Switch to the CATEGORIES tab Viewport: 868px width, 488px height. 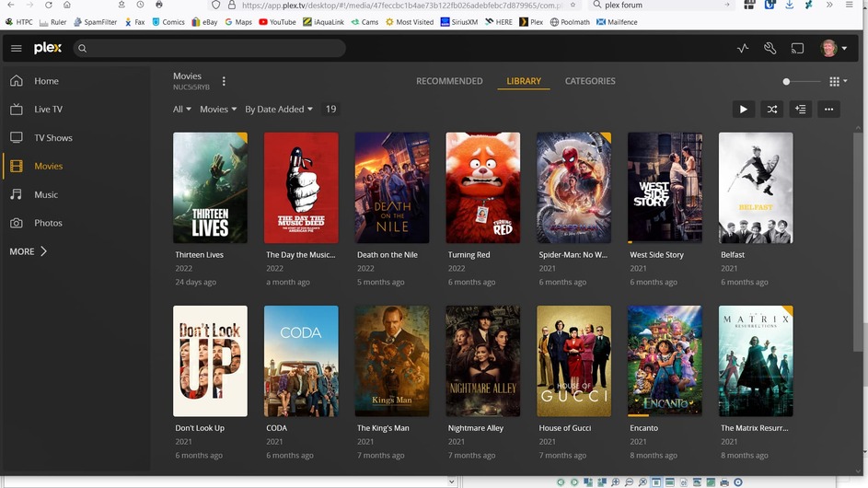[x=590, y=81]
